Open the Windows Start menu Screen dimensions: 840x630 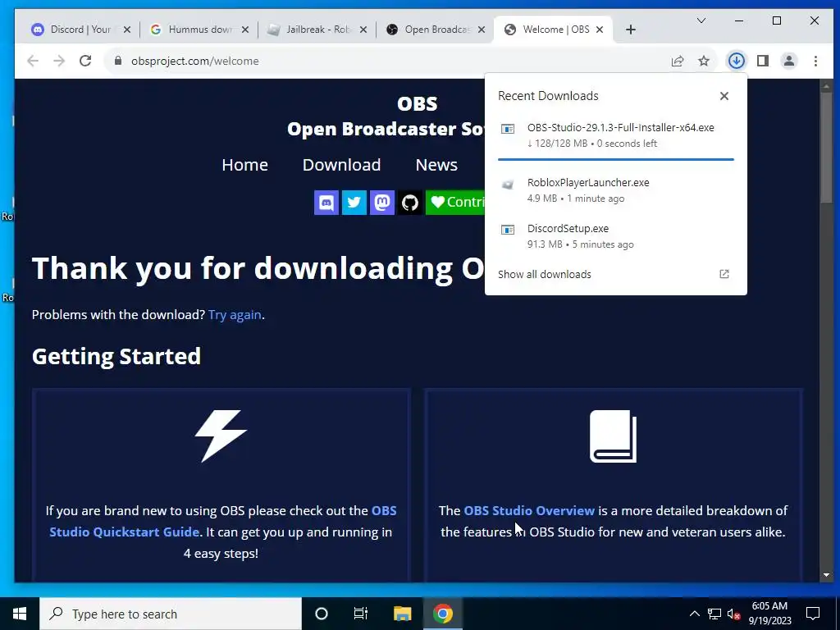20,614
